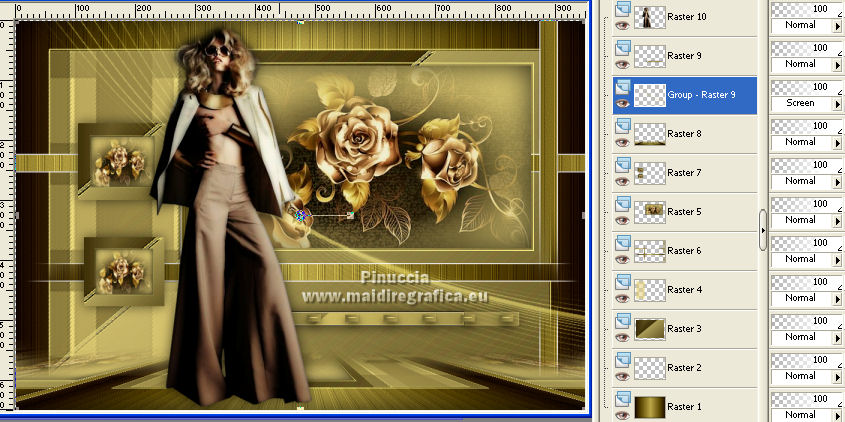Click the pivot point marker on the canvas
The image size is (845, 422).
tap(302, 216)
